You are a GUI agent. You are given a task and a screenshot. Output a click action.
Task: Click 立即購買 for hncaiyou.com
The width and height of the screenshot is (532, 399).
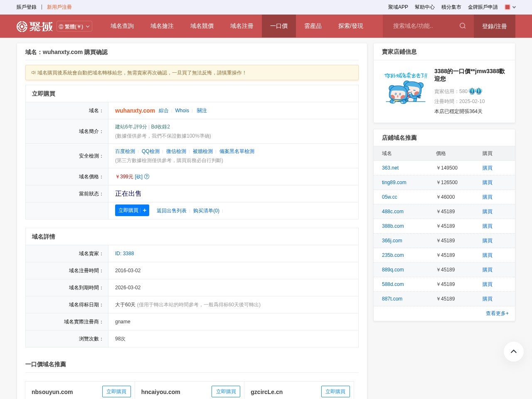coord(226,392)
